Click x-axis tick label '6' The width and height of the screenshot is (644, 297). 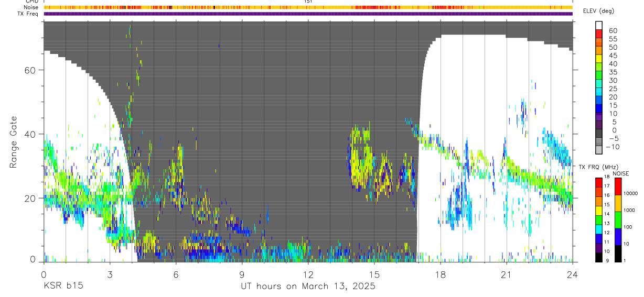[x=176, y=274]
